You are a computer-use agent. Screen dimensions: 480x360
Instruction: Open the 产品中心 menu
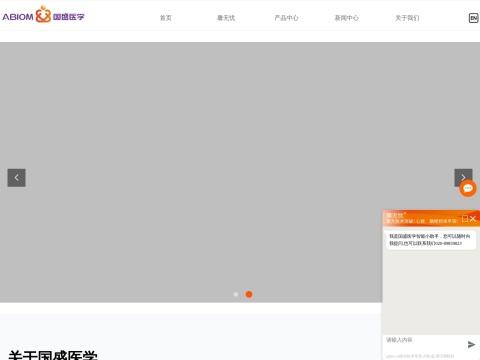286,18
